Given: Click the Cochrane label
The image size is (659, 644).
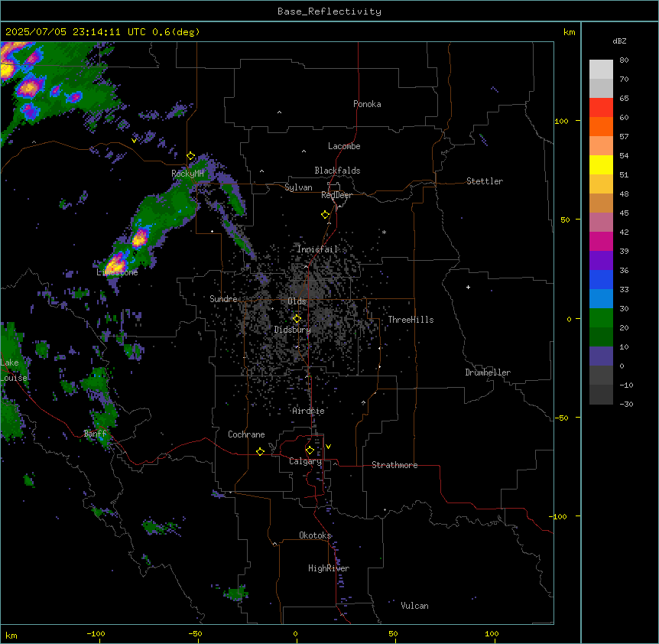Looking at the screenshot, I should coord(246,434).
